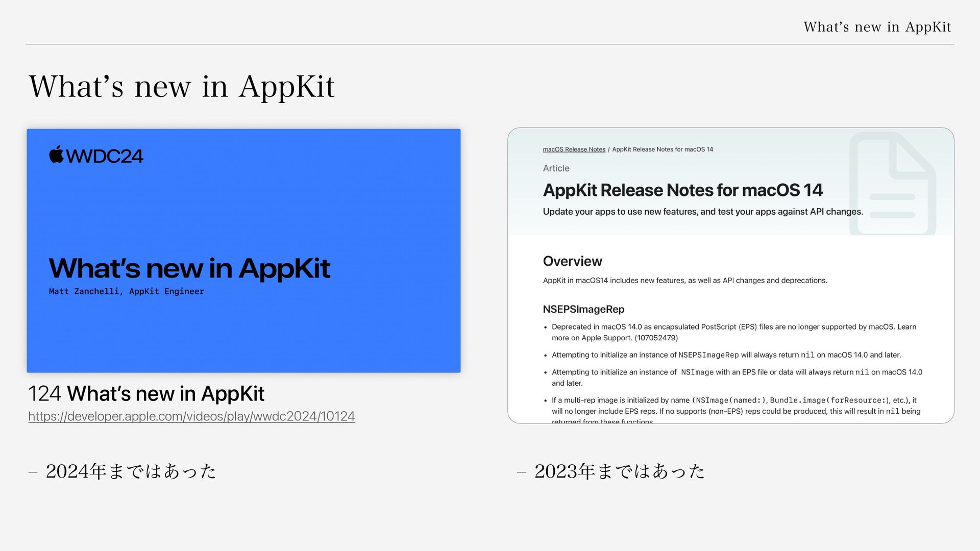Click the Apple WWDC24 logo
The image size is (980, 551).
point(96,155)
